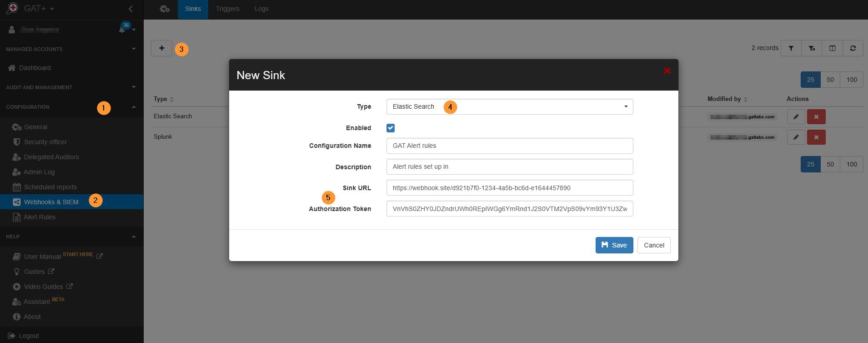Viewport: 868px width, 343px height.
Task: Click the settings gears icon in top bar
Action: 165,9
